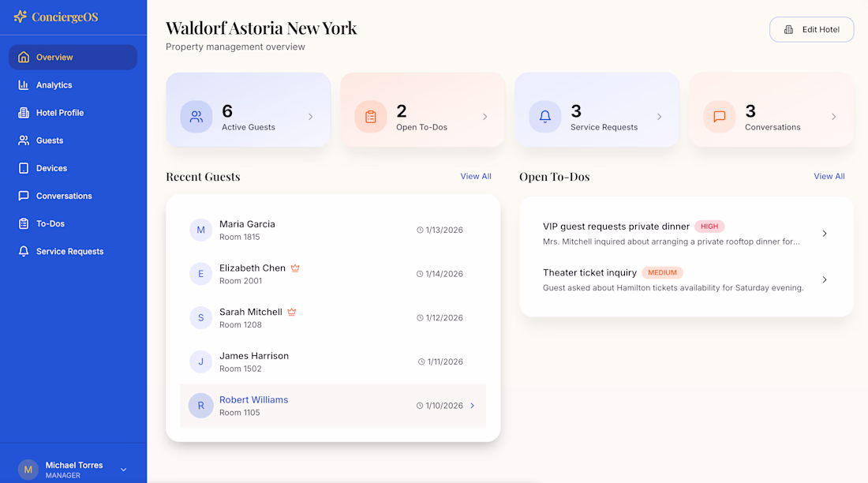Go to Analytics in sidebar
The image size is (868, 483).
[54, 85]
